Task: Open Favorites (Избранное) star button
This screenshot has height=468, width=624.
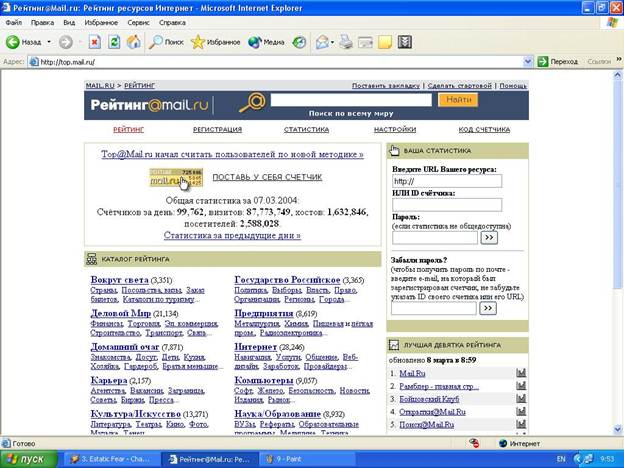Action: pos(216,42)
